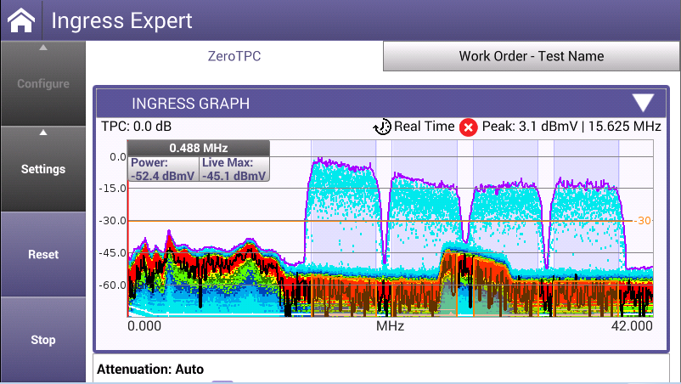The image size is (681, 384).
Task: Click the Live Max -45.1 dBmV readout
Action: pyautogui.click(x=234, y=169)
